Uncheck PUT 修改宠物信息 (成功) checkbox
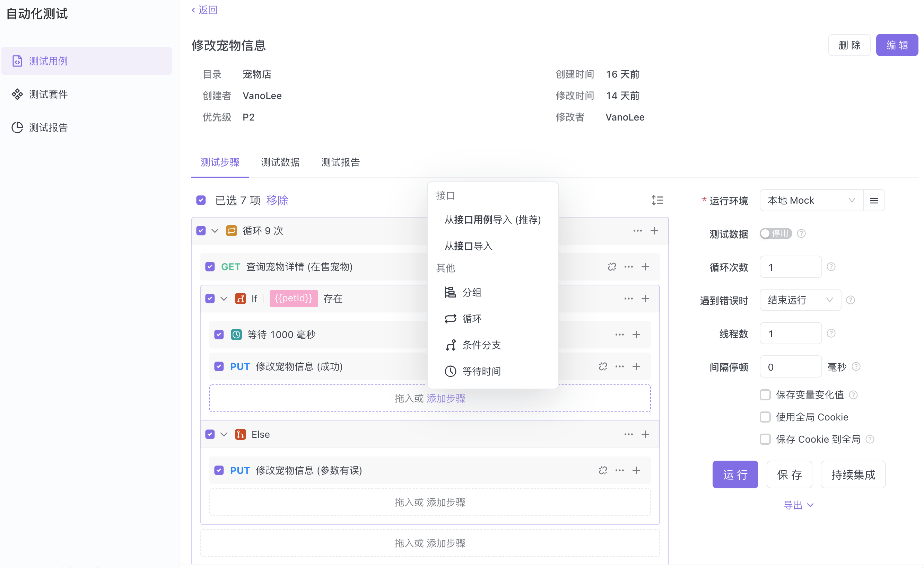Screen dimensions: 924x568 [219, 366]
